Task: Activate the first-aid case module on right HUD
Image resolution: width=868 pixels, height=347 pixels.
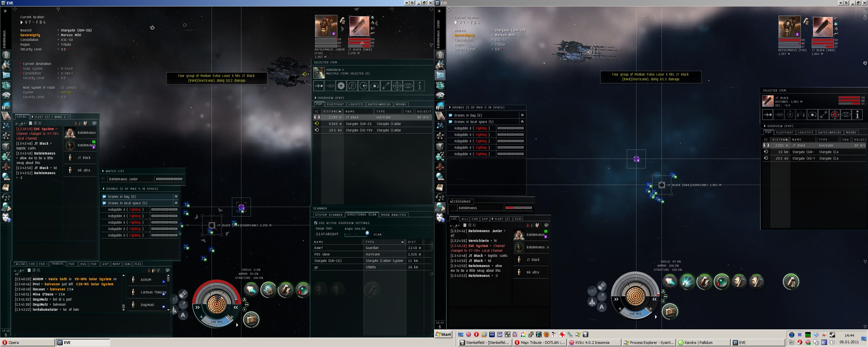Action: [x=670, y=311]
